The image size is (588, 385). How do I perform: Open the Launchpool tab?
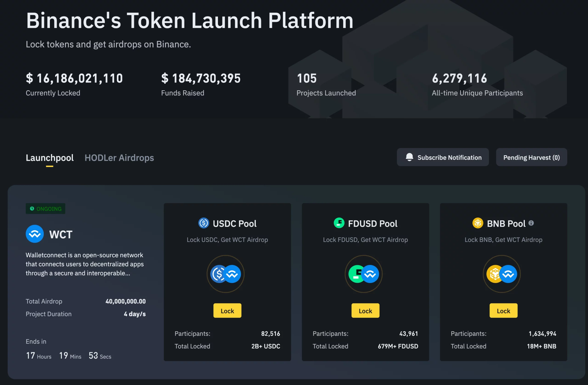(50, 158)
